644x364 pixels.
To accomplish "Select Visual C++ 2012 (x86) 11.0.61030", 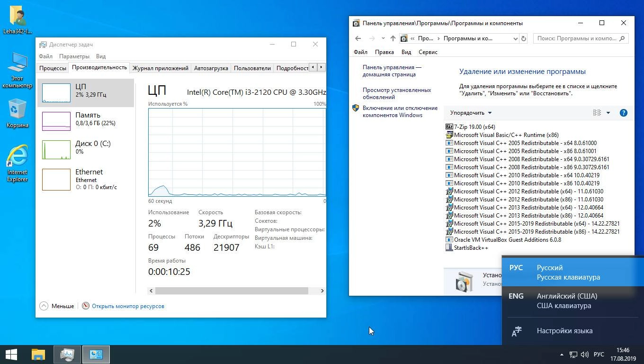I will click(525, 199).
